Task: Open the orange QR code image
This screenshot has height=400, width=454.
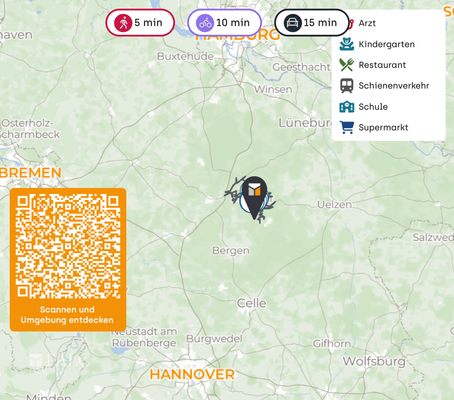Action: pos(68,246)
